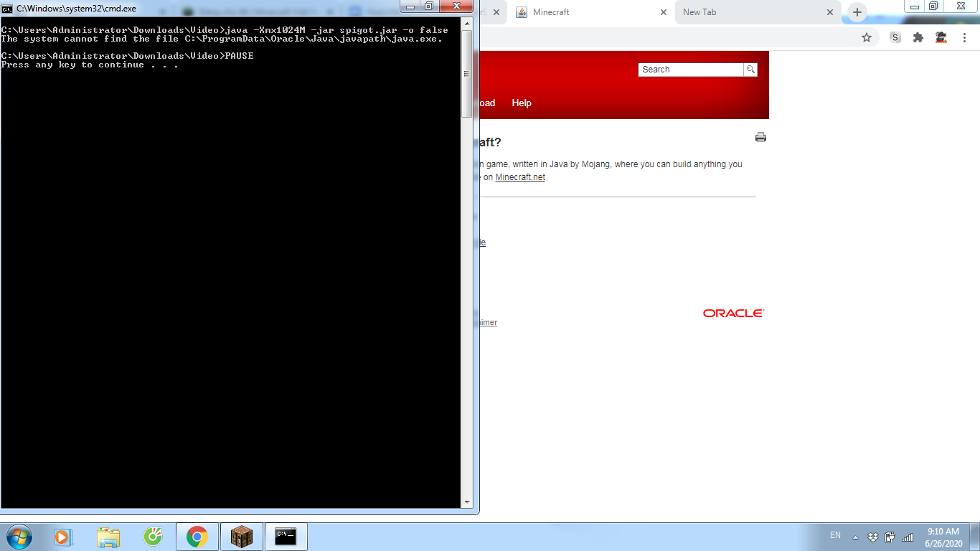Image resolution: width=980 pixels, height=551 pixels.
Task: Open the green Coc Coc browser taskbar icon
Action: tap(153, 537)
